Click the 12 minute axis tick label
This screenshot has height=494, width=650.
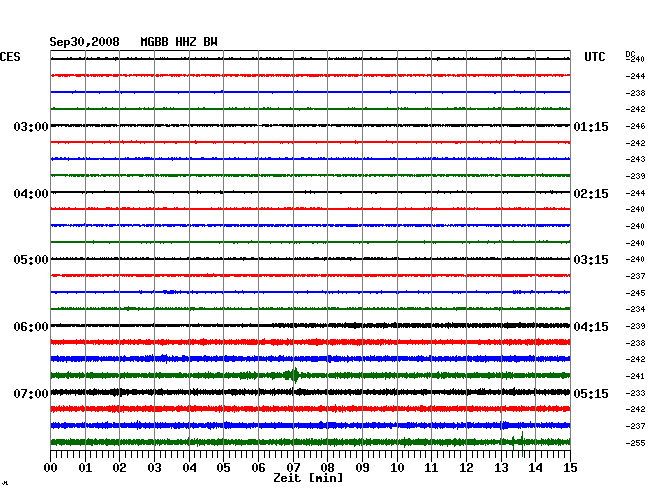tap(466, 467)
